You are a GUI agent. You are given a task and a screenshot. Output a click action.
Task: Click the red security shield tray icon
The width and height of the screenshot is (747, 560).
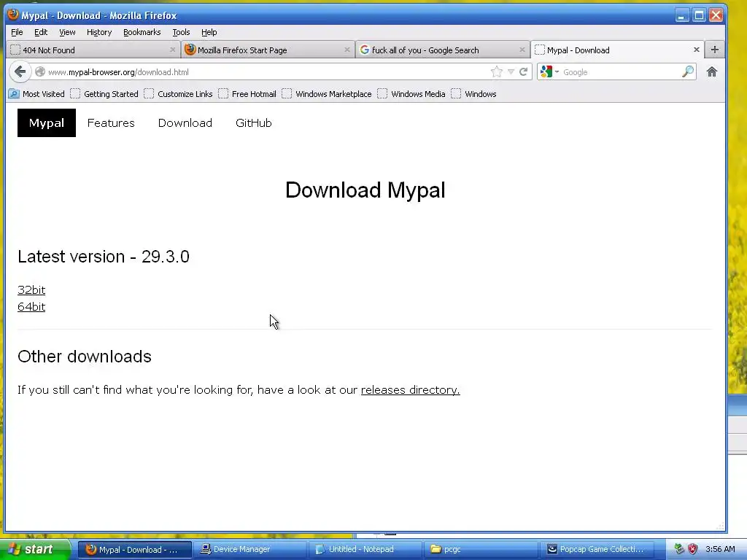pyautogui.click(x=693, y=549)
